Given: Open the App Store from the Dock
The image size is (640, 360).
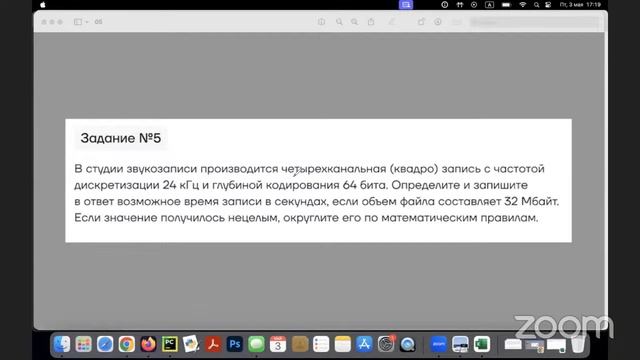Looking at the screenshot, I should pos(364,344).
